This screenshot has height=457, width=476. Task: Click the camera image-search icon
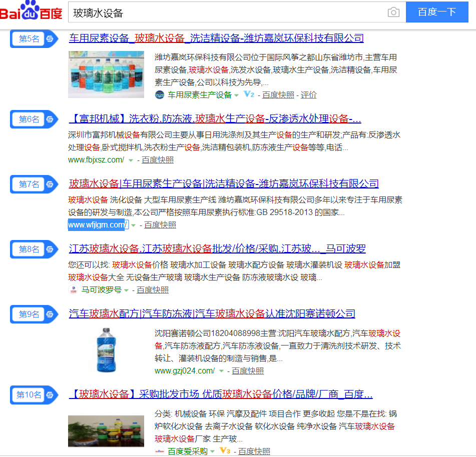(x=393, y=12)
